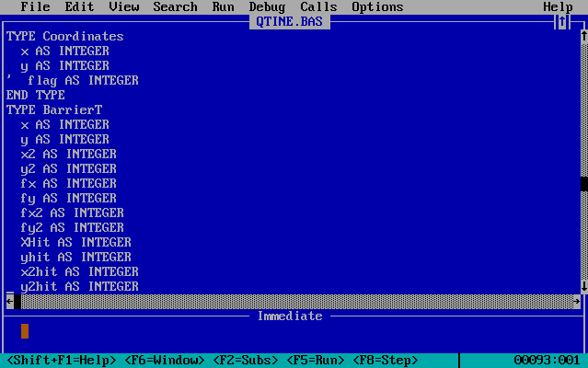
Task: Open the Options menu
Action: pos(377,6)
